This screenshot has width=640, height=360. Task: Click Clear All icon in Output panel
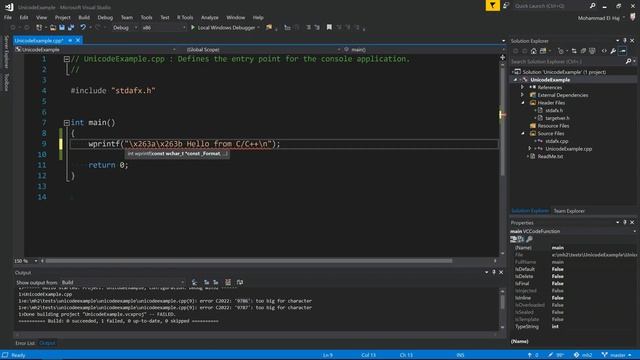228,282
